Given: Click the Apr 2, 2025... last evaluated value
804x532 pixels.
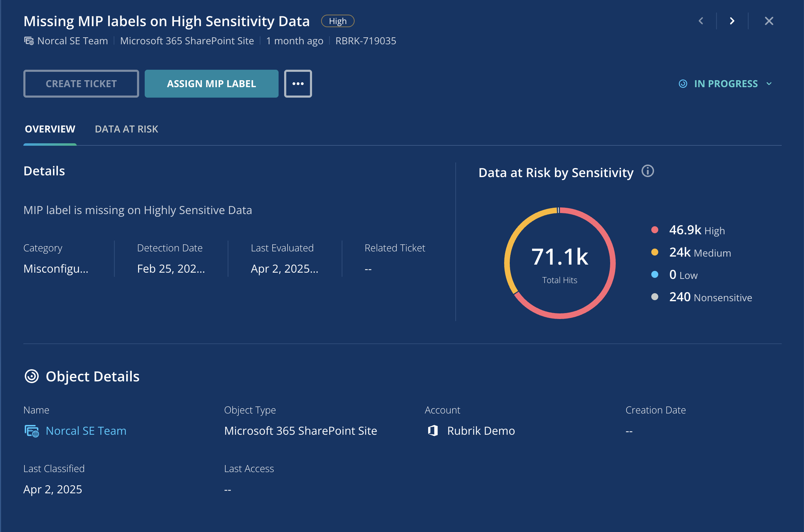Looking at the screenshot, I should 285,269.
